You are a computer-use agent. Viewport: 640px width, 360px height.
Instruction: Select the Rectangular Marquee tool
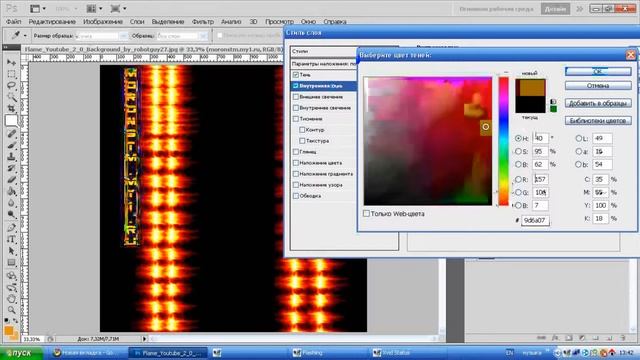click(x=11, y=74)
